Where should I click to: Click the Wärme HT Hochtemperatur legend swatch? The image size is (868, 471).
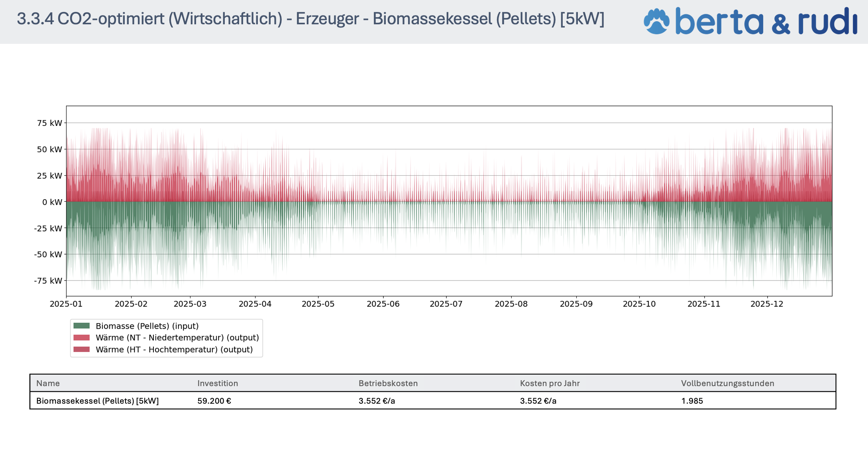[x=82, y=349]
